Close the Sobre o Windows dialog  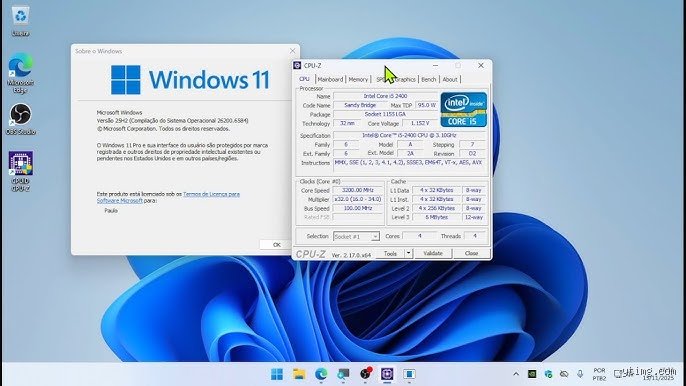tap(293, 51)
